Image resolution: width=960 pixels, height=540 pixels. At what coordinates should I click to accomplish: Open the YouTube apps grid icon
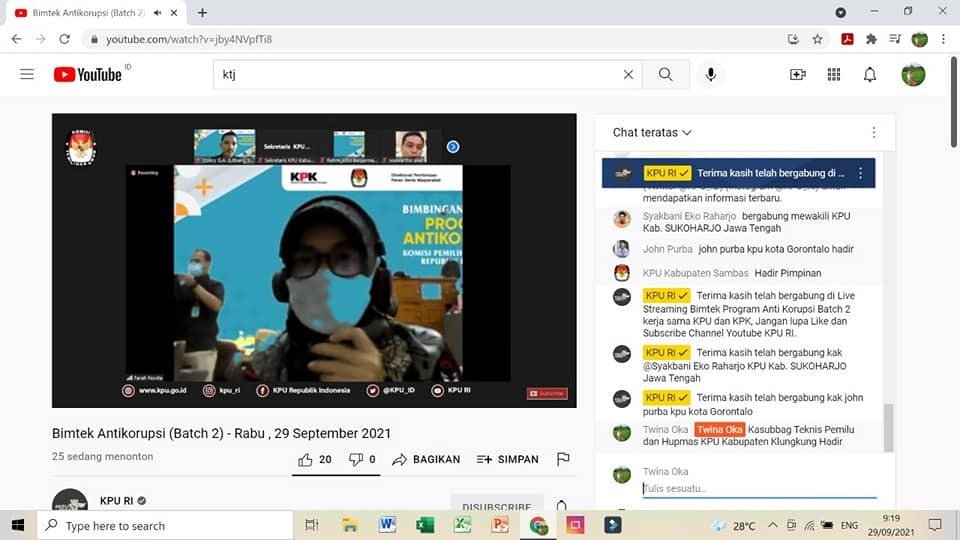tap(834, 74)
